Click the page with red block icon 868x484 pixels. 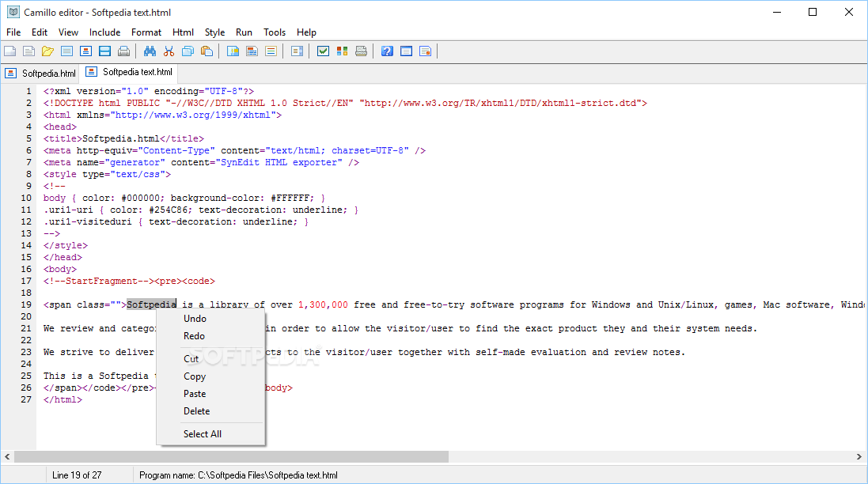85,51
